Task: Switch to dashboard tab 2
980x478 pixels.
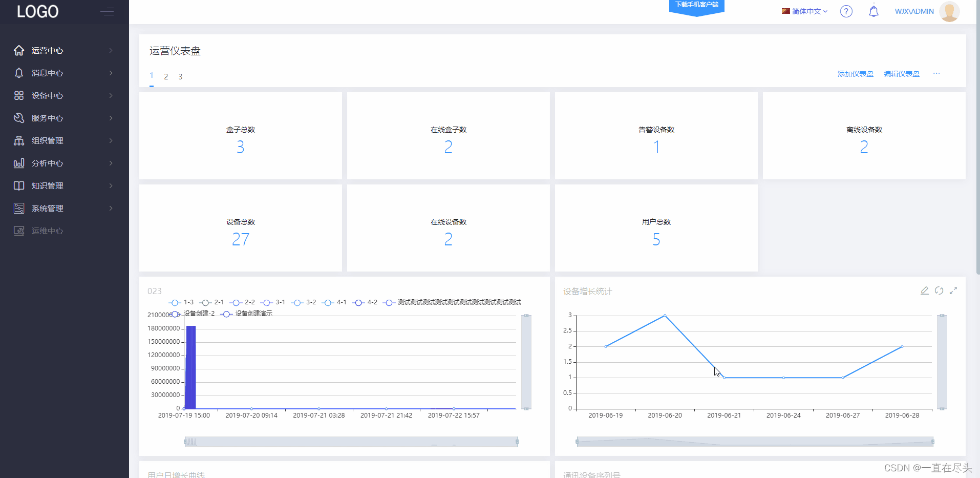Action: (x=166, y=76)
